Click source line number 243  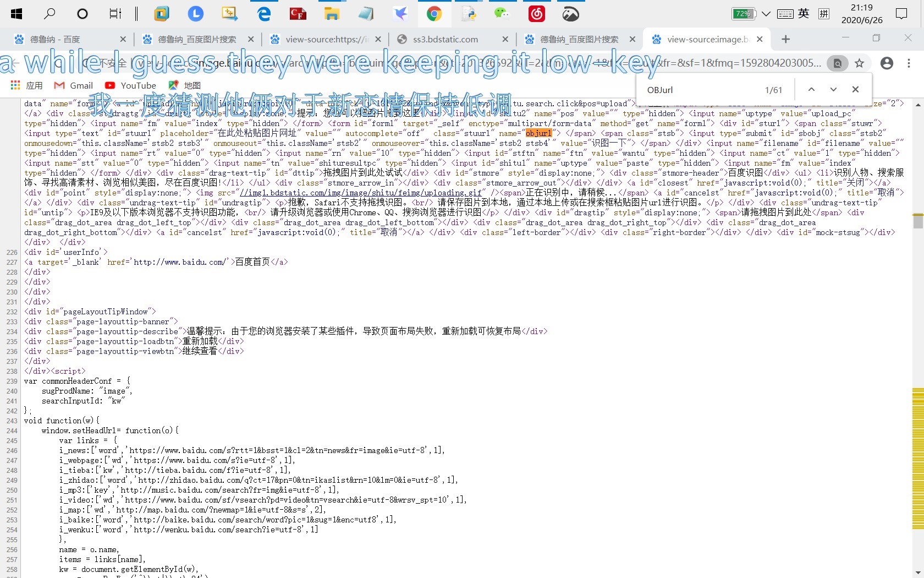pos(12,421)
